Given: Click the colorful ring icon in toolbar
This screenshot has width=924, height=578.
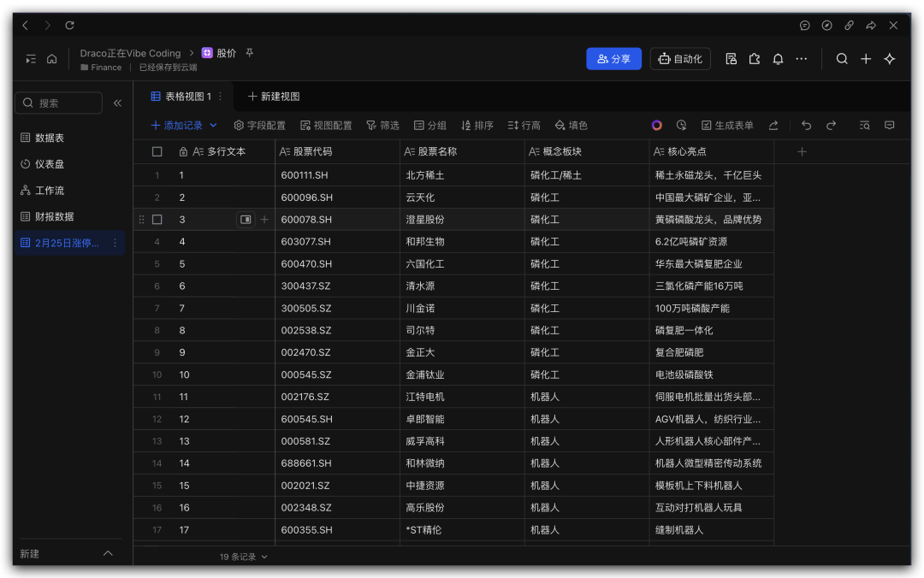Looking at the screenshot, I should pos(656,126).
